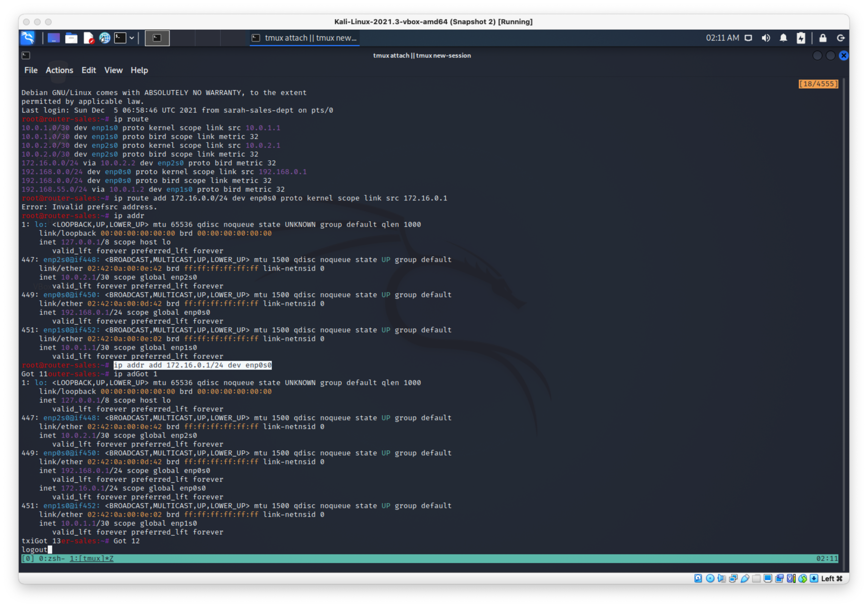
Task: Click the 'Last login: Sun Dec 5' line
Action: (x=177, y=110)
